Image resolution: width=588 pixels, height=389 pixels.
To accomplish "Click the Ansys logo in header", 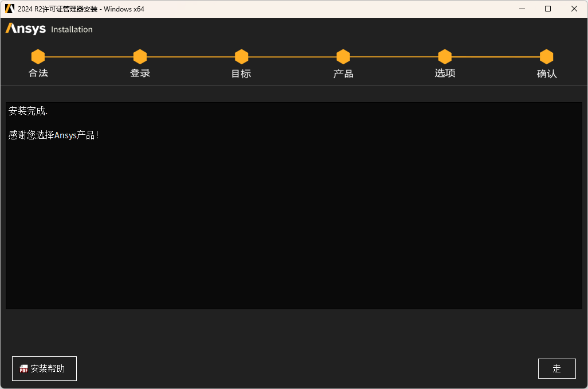I will (25, 29).
